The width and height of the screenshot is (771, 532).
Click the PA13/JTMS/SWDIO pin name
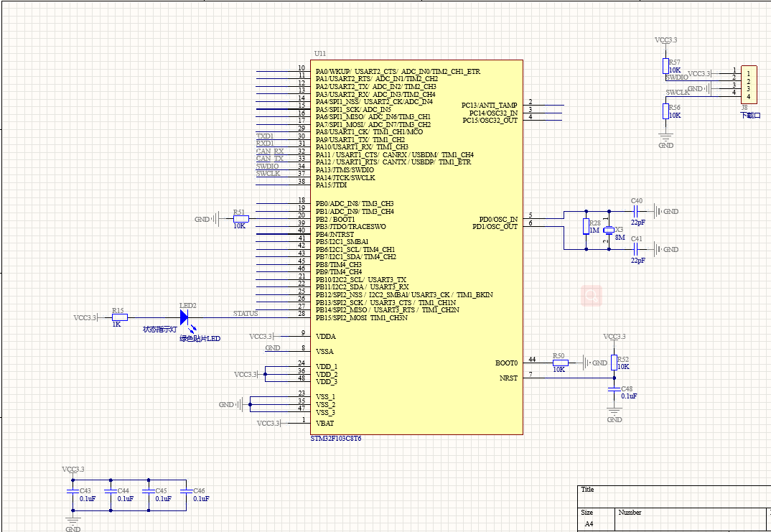(x=345, y=169)
